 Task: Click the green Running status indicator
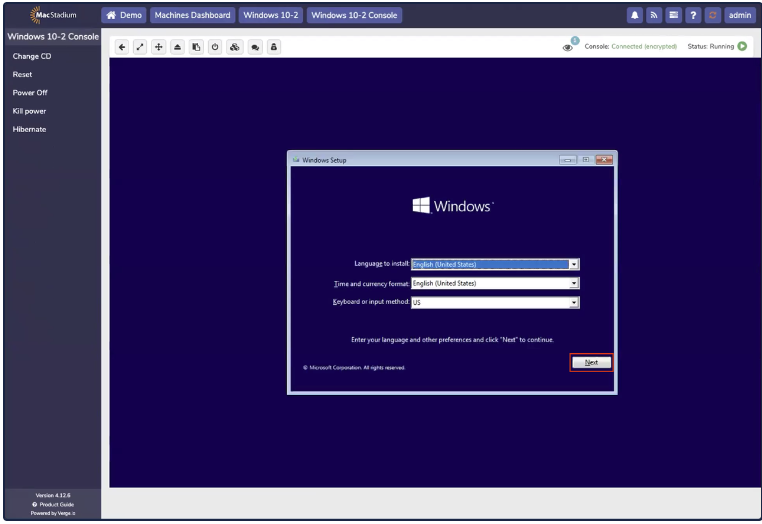[742, 46]
